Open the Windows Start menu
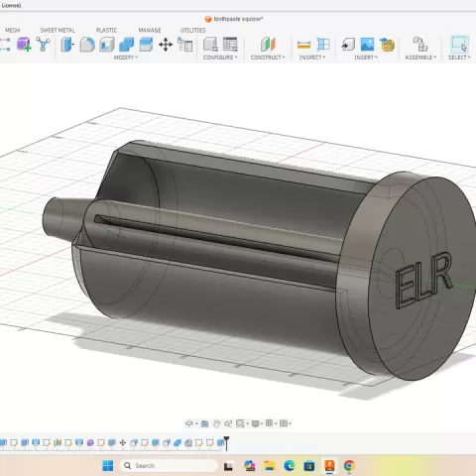This screenshot has width=476, height=476. coord(108,466)
